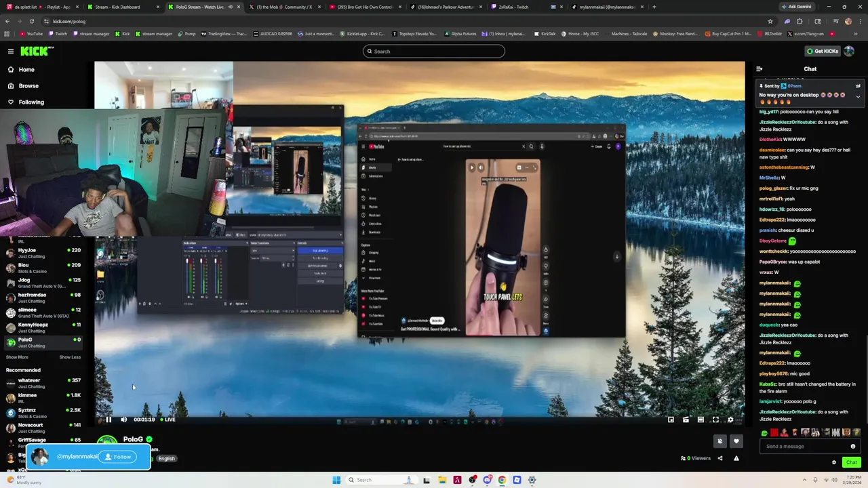Click the 0 Viewers count

[696, 458]
